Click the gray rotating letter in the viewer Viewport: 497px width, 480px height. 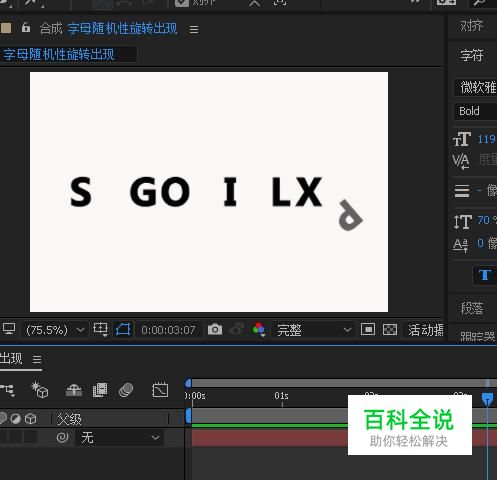click(350, 216)
